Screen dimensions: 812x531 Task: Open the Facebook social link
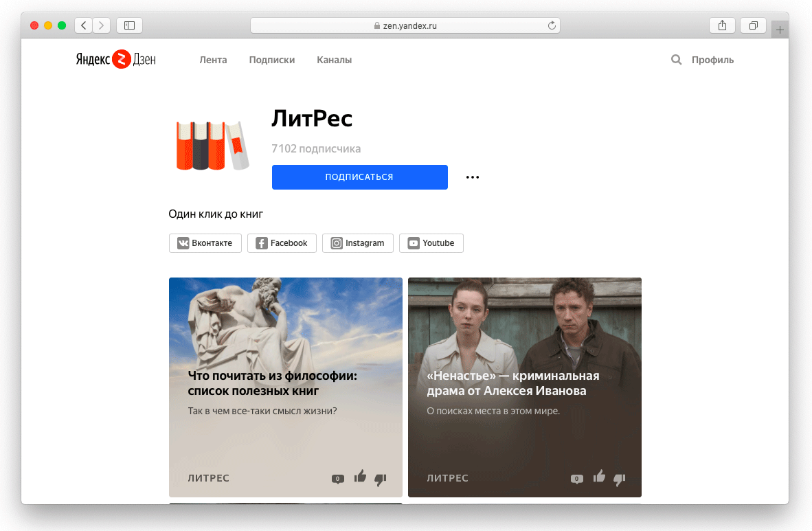[282, 243]
